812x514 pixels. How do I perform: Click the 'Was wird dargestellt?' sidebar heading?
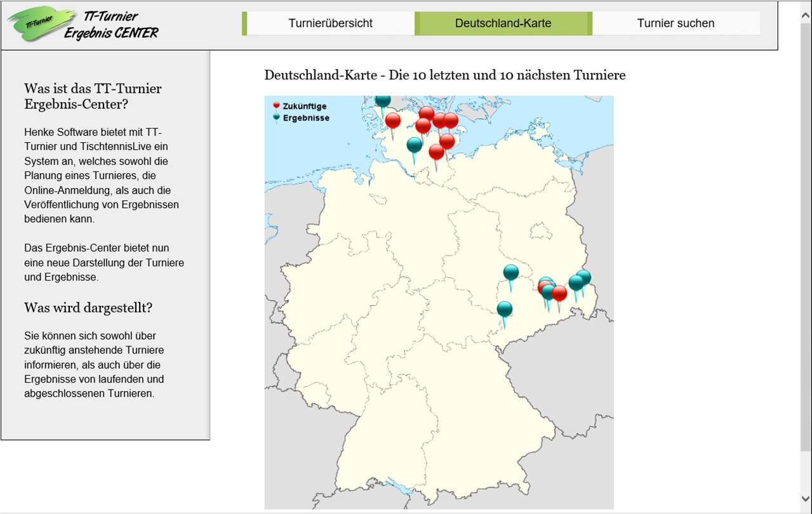point(88,308)
